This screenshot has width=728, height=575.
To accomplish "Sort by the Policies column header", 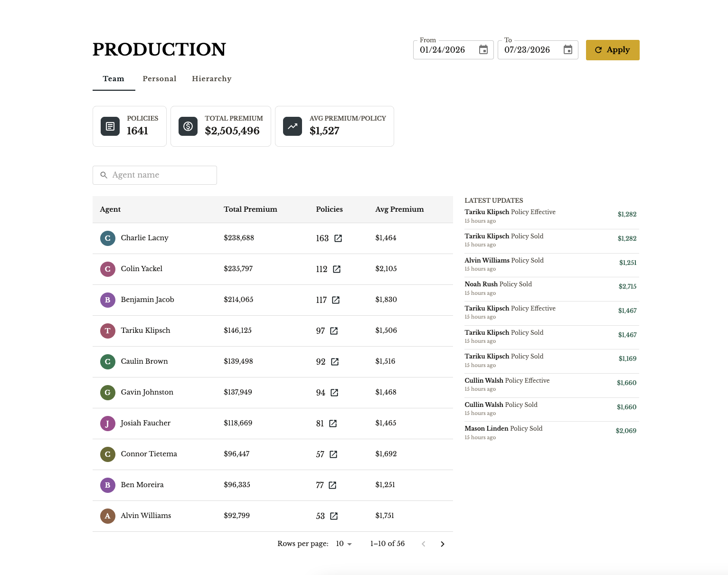I will tap(330, 209).
